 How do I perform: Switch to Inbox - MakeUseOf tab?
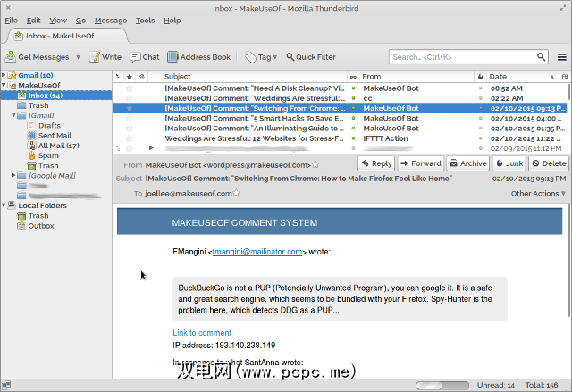coord(68,36)
